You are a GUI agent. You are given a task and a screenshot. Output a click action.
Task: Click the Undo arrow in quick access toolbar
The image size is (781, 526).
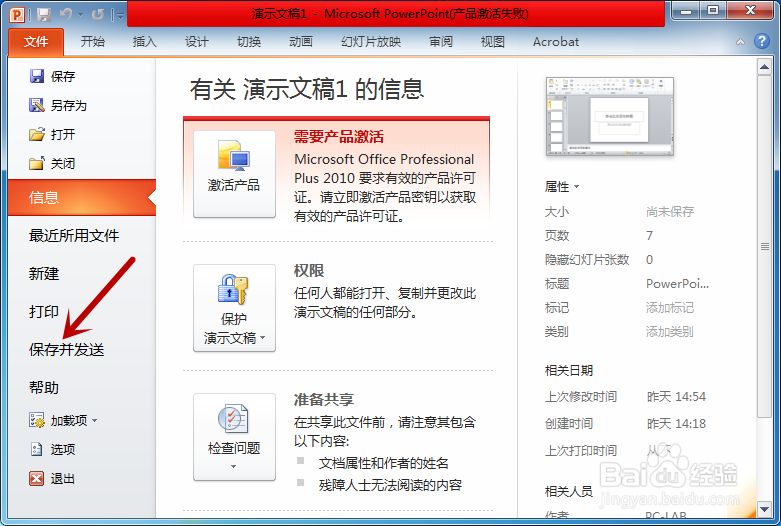[x=66, y=14]
